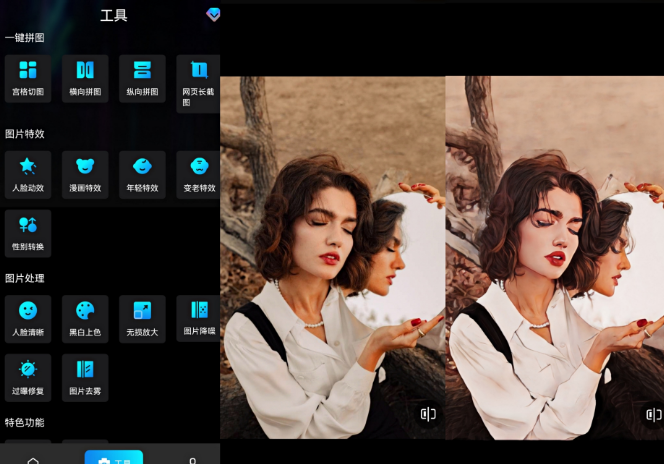Select the 纵向拼图 vertical collage tool

[142, 78]
